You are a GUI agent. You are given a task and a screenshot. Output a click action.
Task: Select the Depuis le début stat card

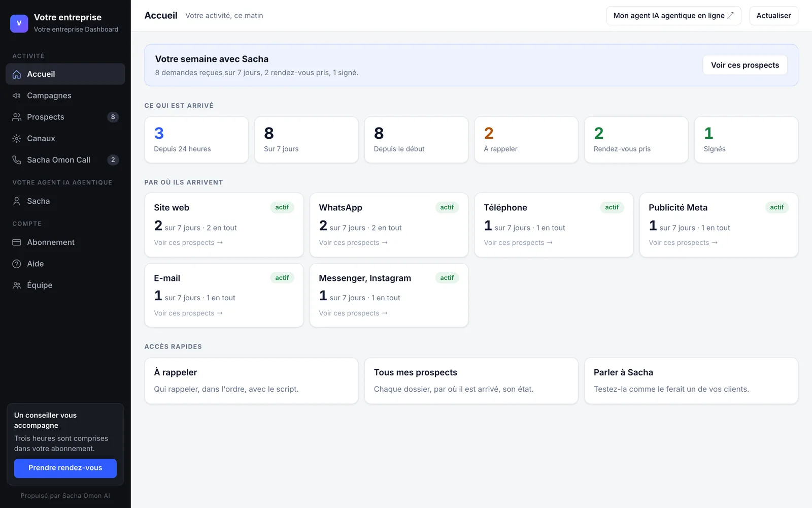tap(416, 140)
